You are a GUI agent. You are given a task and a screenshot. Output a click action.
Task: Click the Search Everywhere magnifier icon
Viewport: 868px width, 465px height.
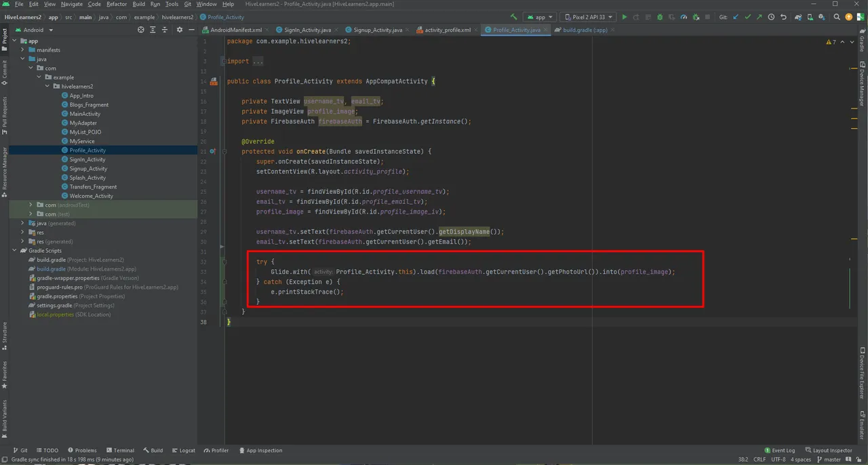(836, 17)
